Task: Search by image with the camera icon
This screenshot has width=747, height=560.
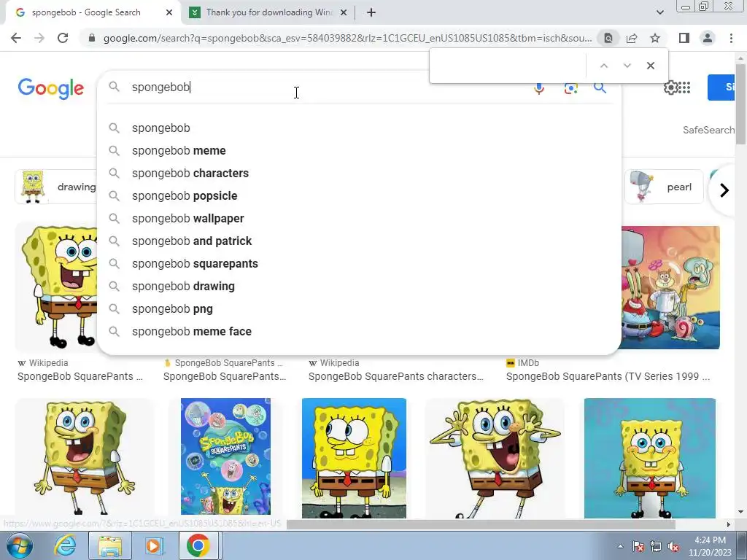Action: [570, 88]
